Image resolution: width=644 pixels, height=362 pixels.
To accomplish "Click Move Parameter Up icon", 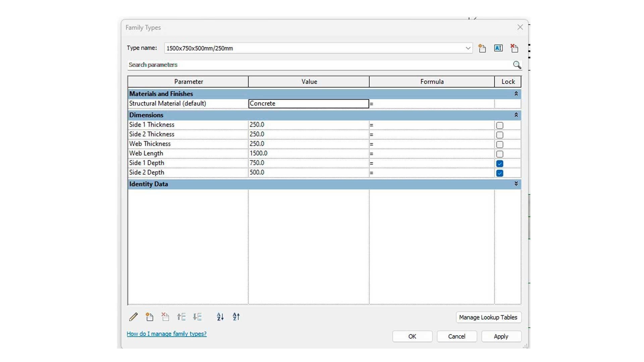I will pos(181,317).
